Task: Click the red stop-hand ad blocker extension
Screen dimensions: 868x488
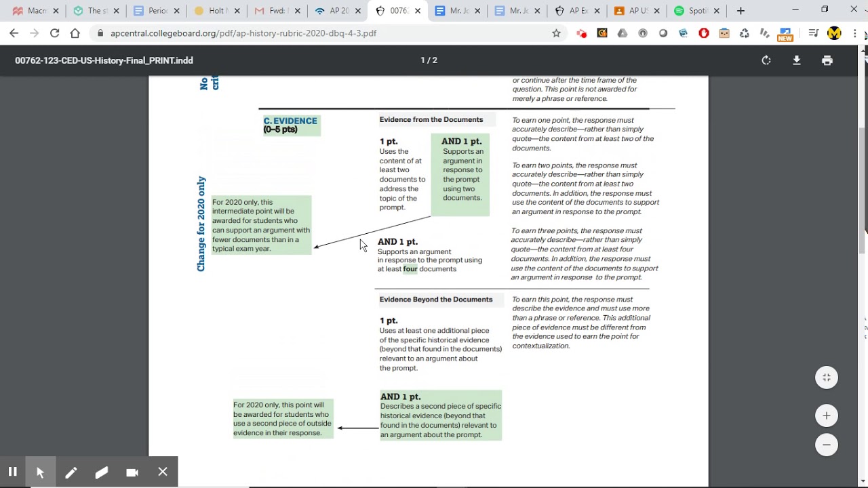Action: (704, 33)
